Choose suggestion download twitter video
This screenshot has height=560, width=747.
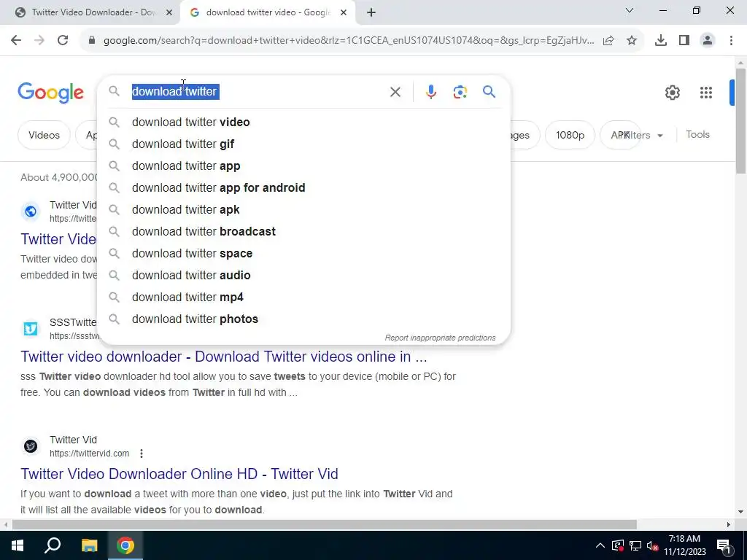tap(304, 122)
